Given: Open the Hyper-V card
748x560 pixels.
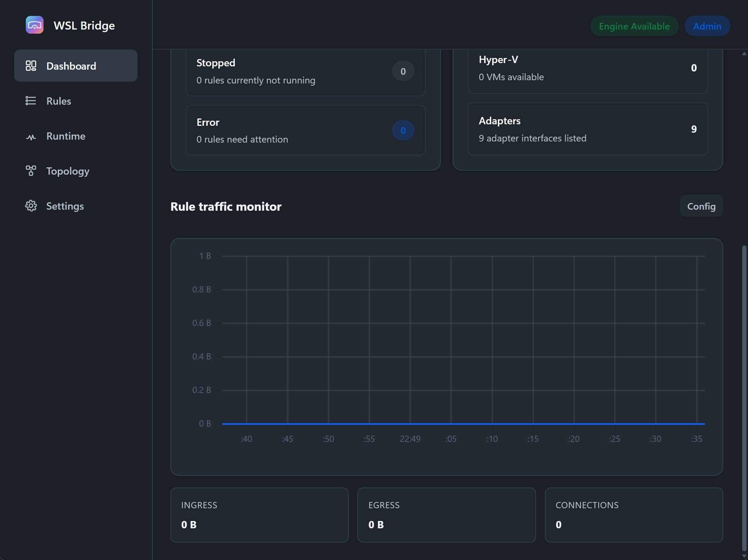Looking at the screenshot, I should point(588,71).
